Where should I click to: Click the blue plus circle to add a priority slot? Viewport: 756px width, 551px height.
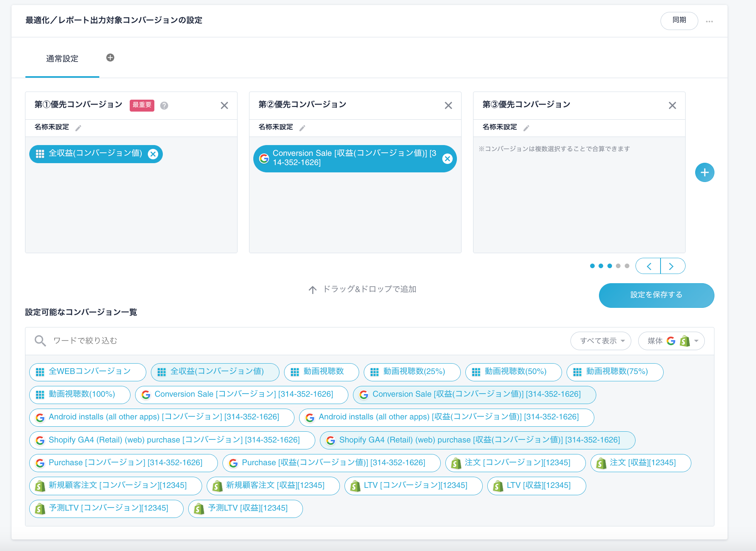(x=704, y=172)
